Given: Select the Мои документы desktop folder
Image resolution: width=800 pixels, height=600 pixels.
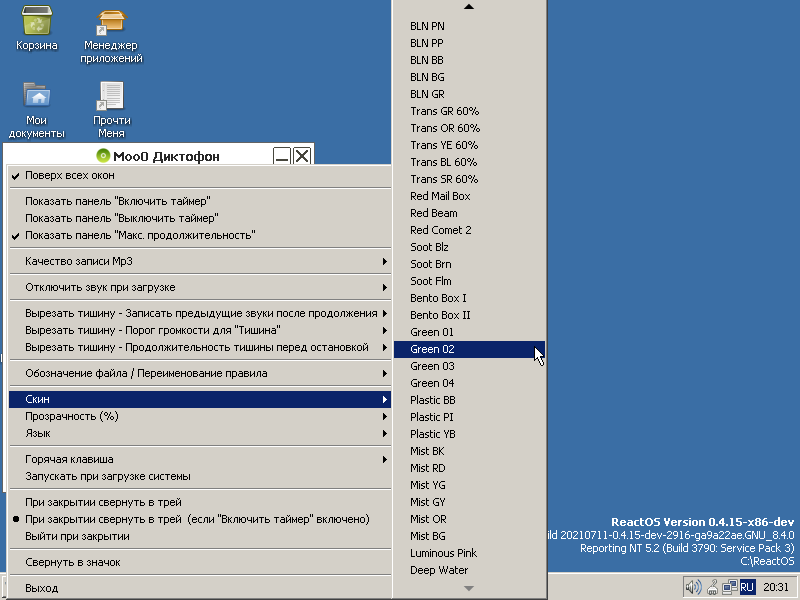Looking at the screenshot, I should (x=37, y=110).
